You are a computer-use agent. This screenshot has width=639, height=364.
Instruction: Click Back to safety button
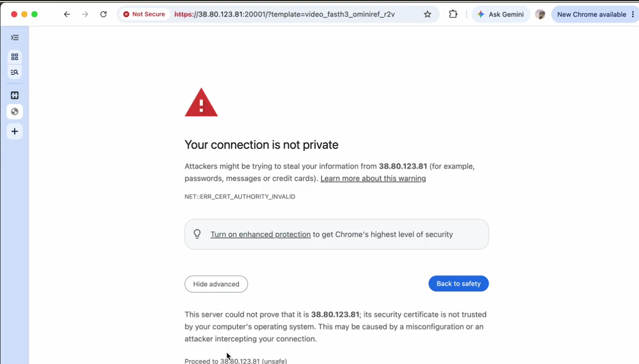pos(458,283)
